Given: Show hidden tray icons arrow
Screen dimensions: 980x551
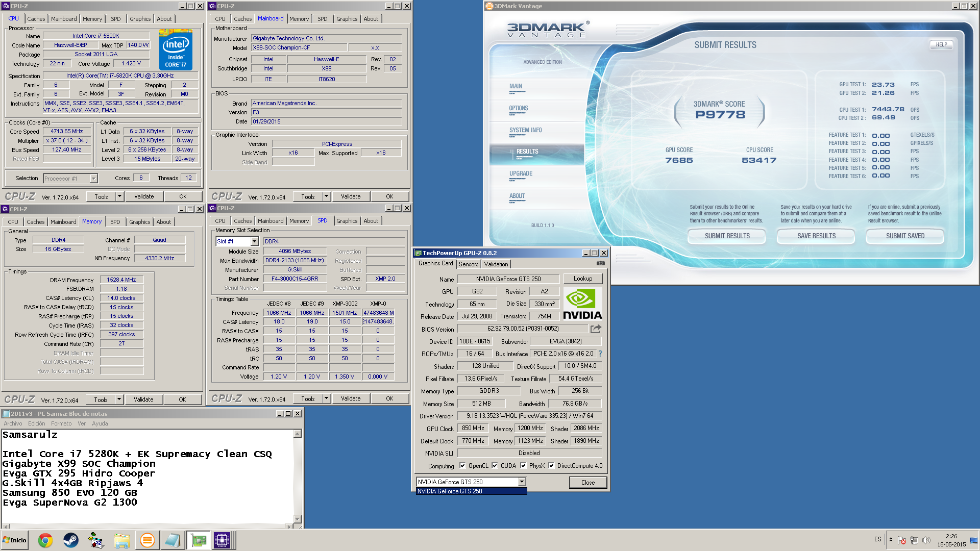Looking at the screenshot, I should pyautogui.click(x=891, y=540).
